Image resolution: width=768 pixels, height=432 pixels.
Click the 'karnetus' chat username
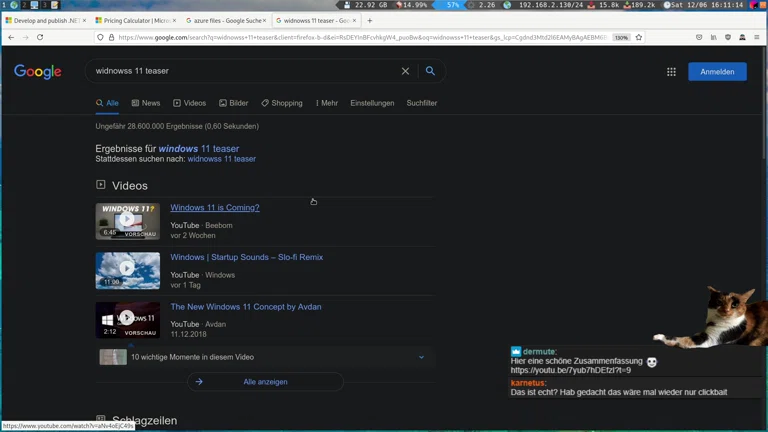point(528,383)
